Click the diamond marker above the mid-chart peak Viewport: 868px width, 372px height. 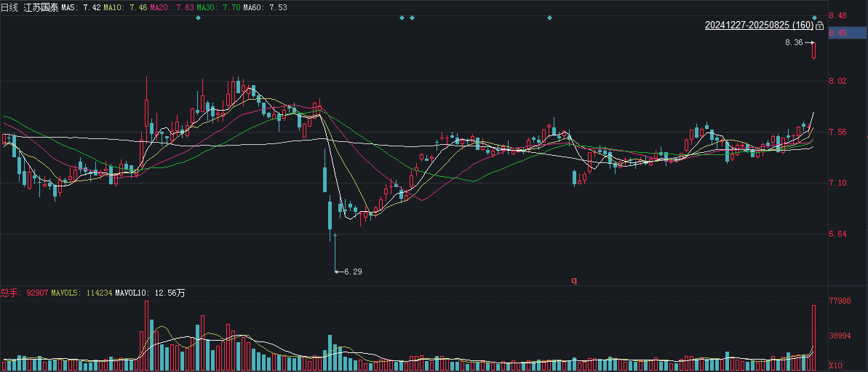click(550, 18)
